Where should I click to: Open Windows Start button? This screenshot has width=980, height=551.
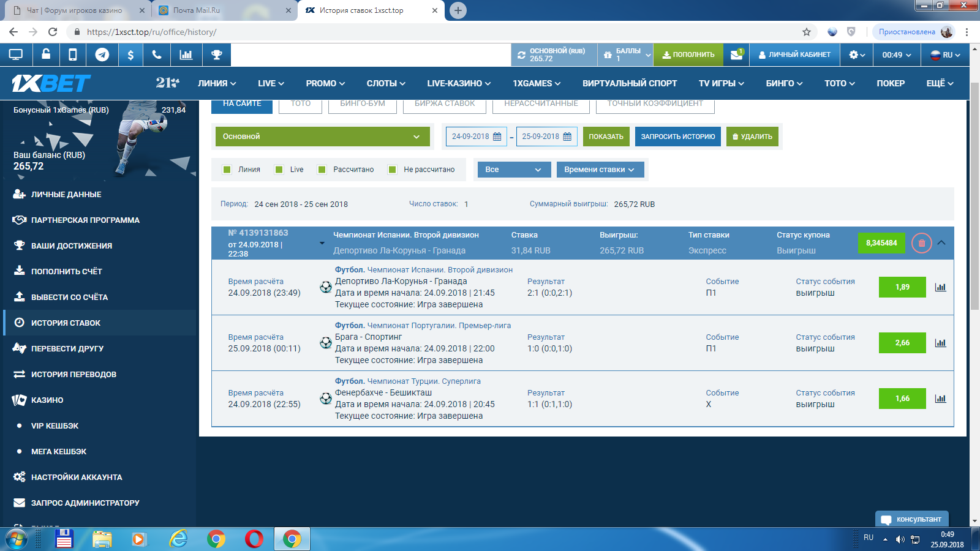pyautogui.click(x=17, y=539)
